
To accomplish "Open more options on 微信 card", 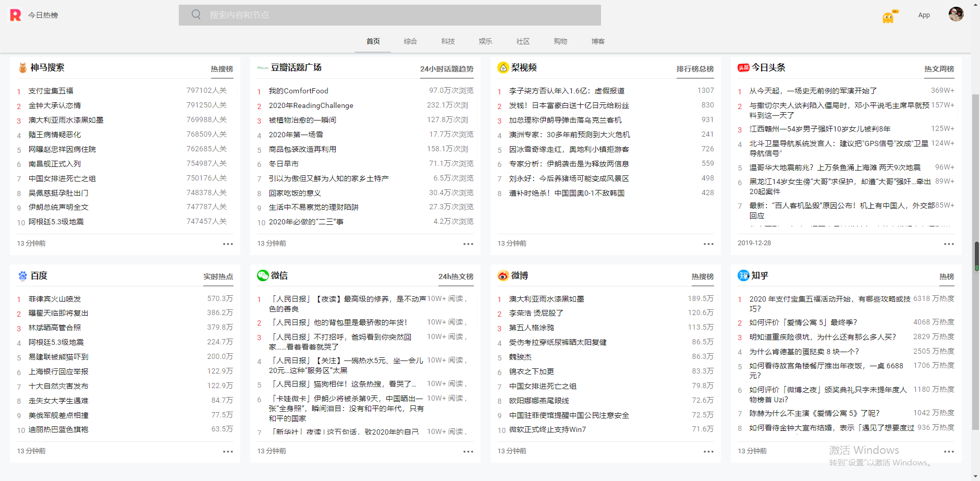I will point(468,451).
